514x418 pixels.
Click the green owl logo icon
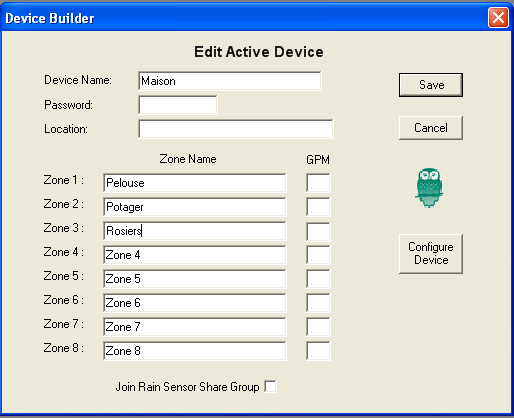429,188
